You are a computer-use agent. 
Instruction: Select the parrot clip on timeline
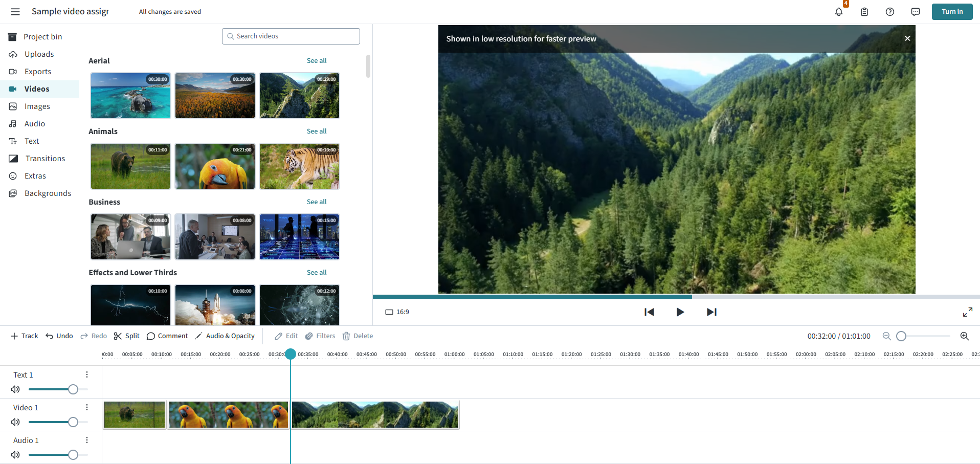(x=228, y=414)
